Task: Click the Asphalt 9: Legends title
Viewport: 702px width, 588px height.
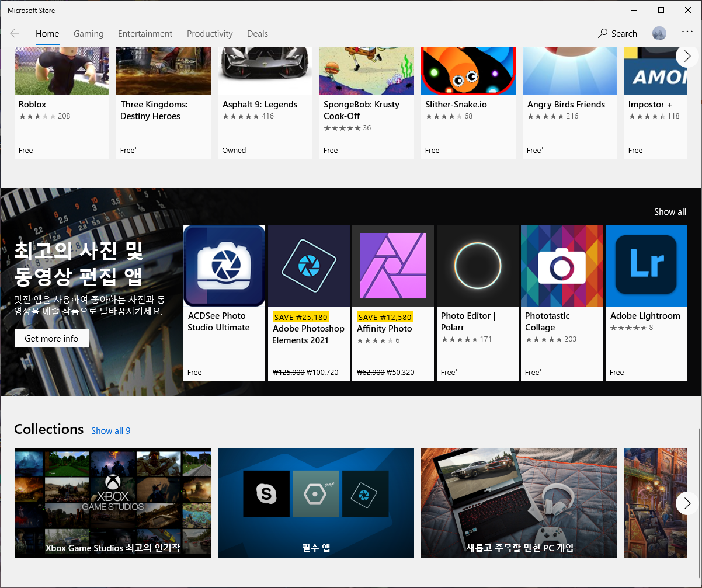Action: tap(260, 105)
